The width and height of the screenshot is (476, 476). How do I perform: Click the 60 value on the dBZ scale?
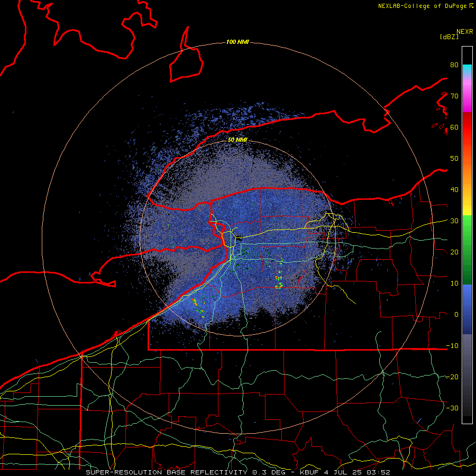point(454,127)
